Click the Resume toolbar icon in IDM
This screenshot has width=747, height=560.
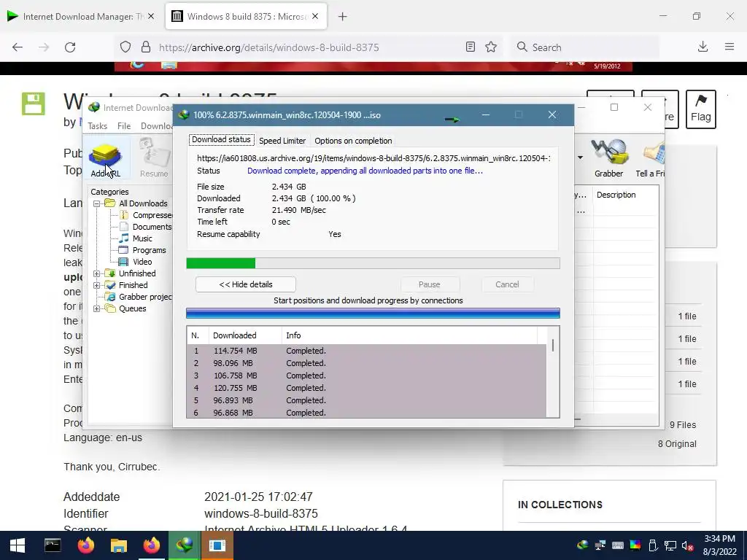154,158
